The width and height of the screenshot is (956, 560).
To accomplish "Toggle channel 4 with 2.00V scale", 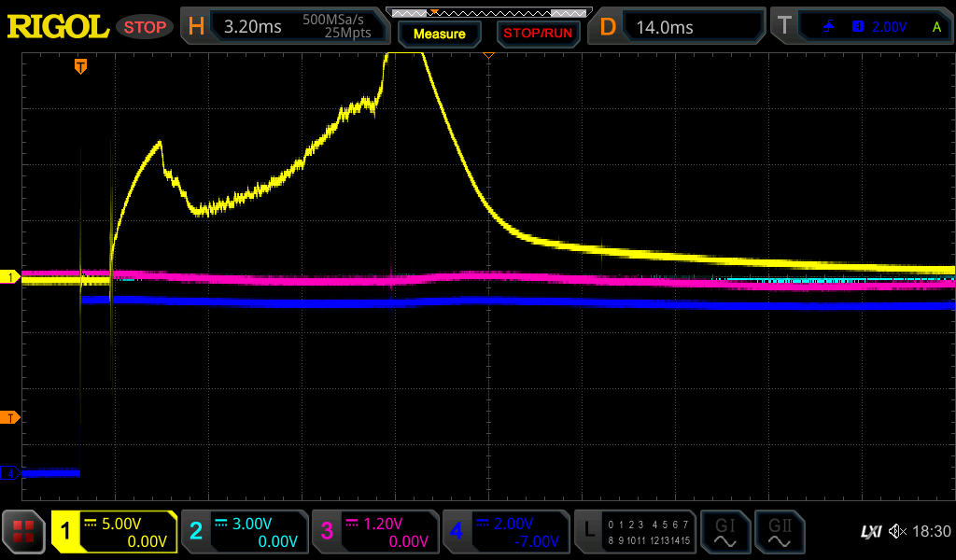I will pos(505,532).
